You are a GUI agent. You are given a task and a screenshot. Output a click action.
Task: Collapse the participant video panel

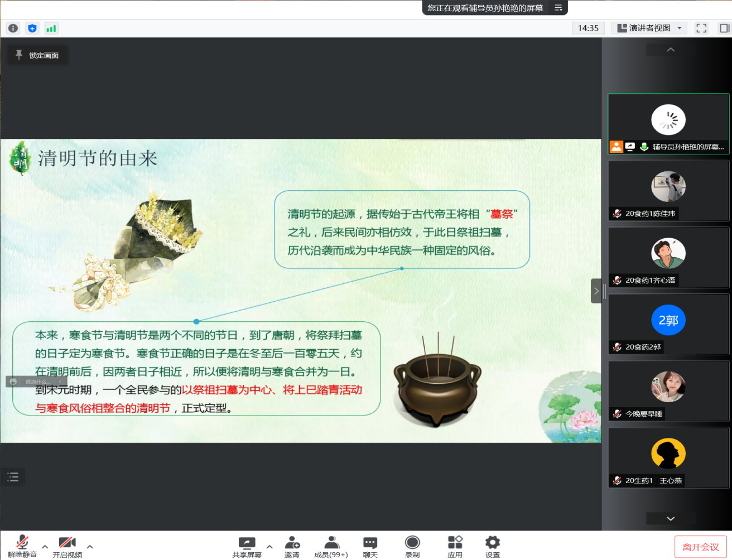point(596,291)
